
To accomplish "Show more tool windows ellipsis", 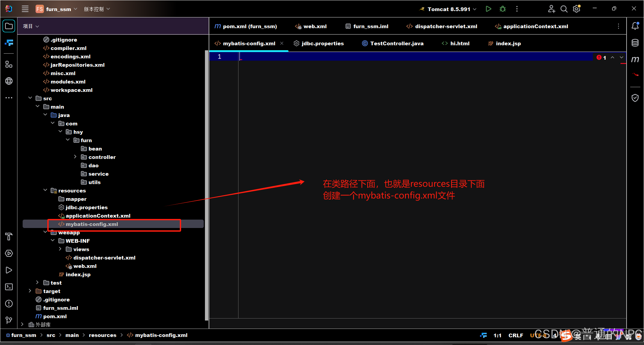I will (x=9, y=98).
